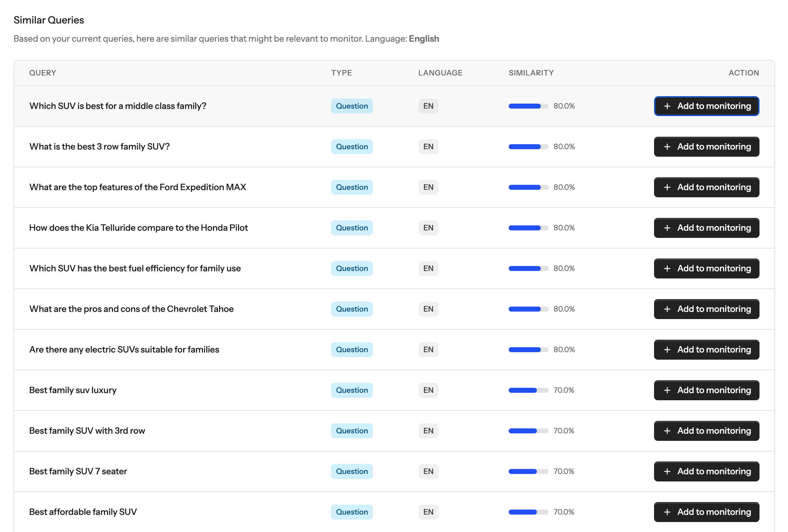Screen dimensions: 788x532
Task: Click plus icon for 3 row family SUV
Action: 667,147
